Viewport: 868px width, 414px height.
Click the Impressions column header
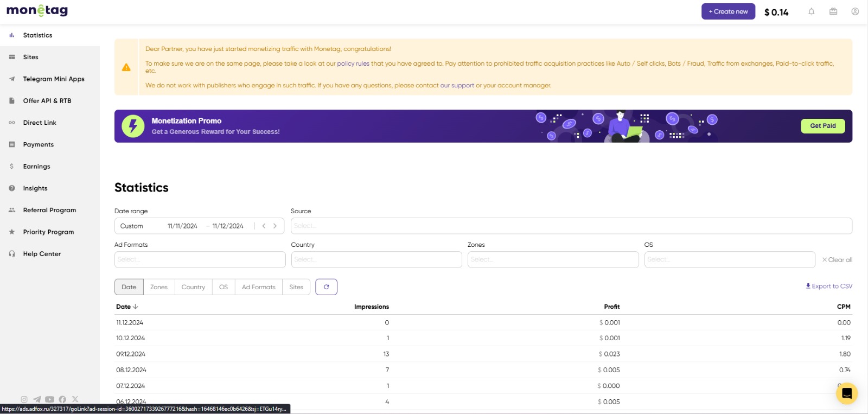372,307
